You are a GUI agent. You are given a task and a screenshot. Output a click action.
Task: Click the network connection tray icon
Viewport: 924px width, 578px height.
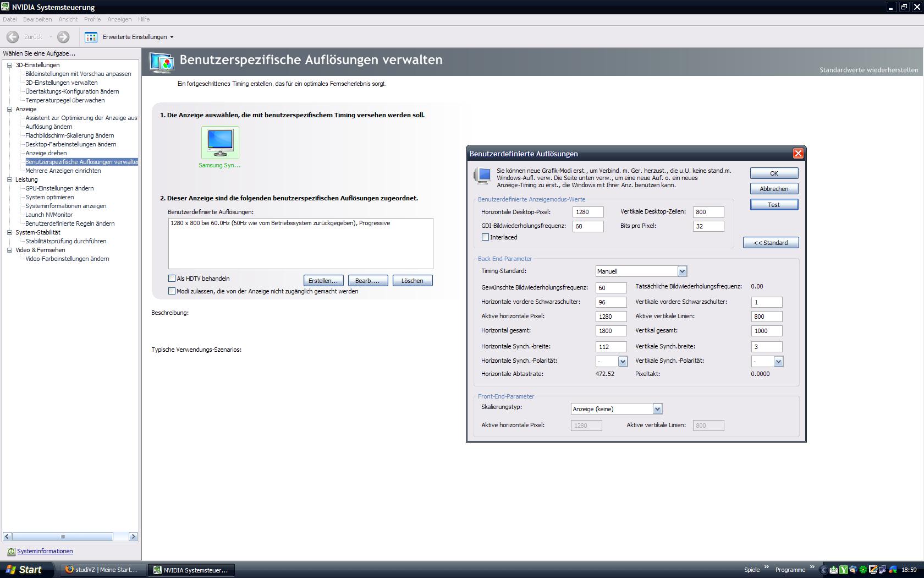pyautogui.click(x=882, y=570)
